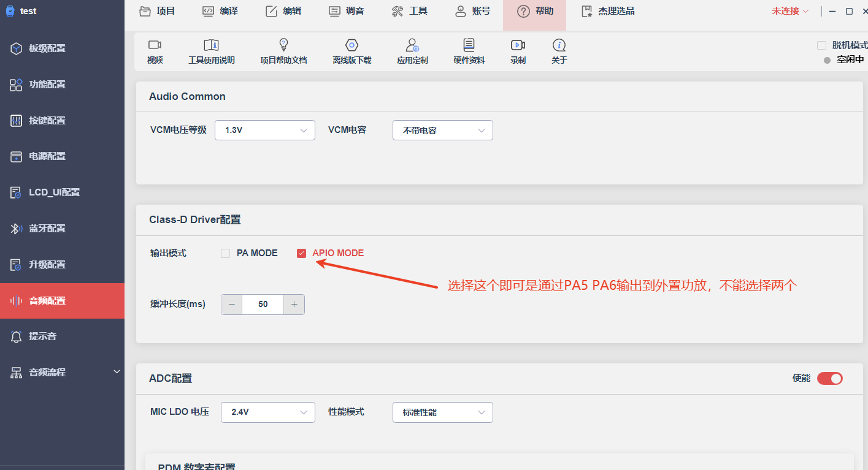
Task: Go to 蓝牙配置 in the sidebar
Action: coord(62,229)
